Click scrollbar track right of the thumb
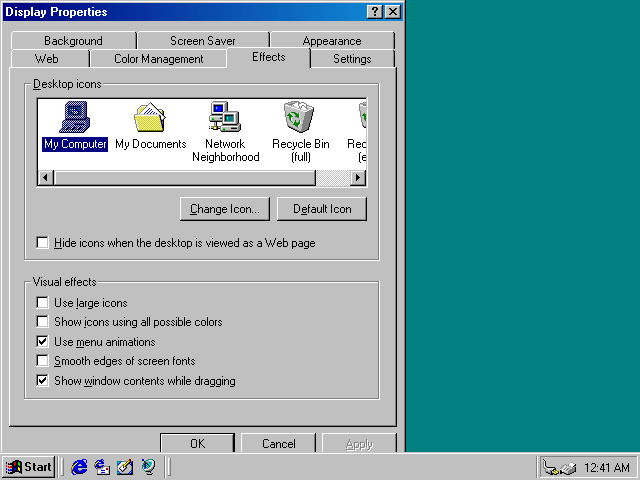640x480 pixels. click(x=333, y=178)
